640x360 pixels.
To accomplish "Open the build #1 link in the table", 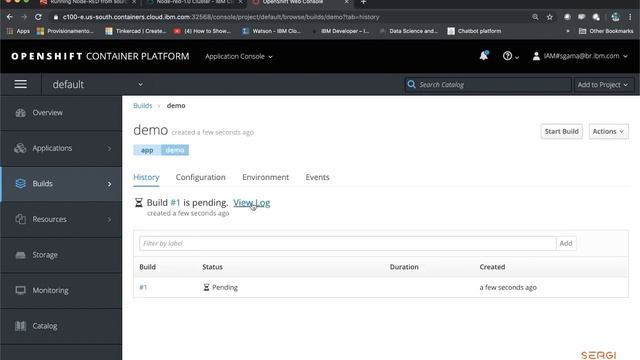I will (143, 287).
